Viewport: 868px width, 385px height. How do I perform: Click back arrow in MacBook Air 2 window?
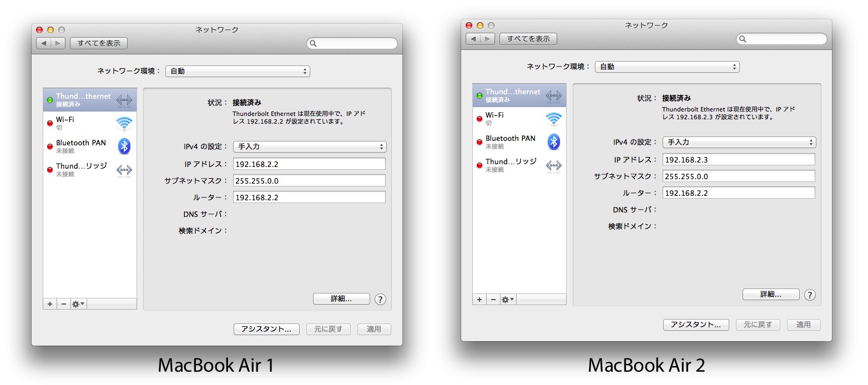(473, 39)
